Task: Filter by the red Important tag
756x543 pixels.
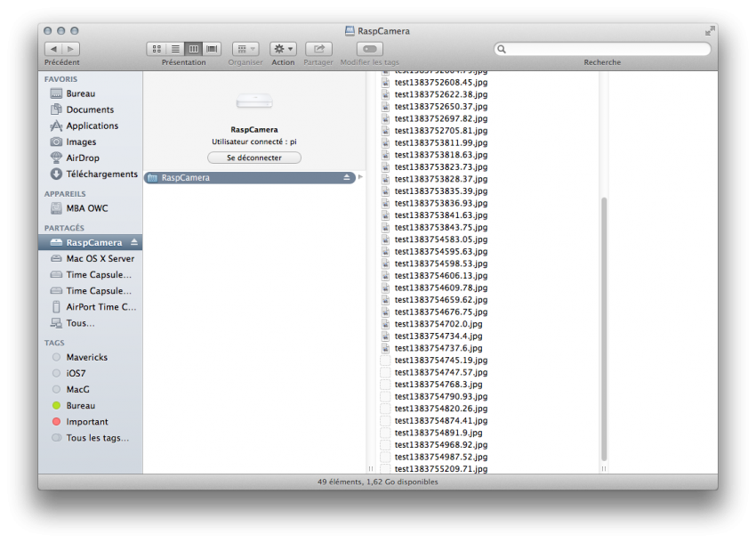Action: point(90,421)
